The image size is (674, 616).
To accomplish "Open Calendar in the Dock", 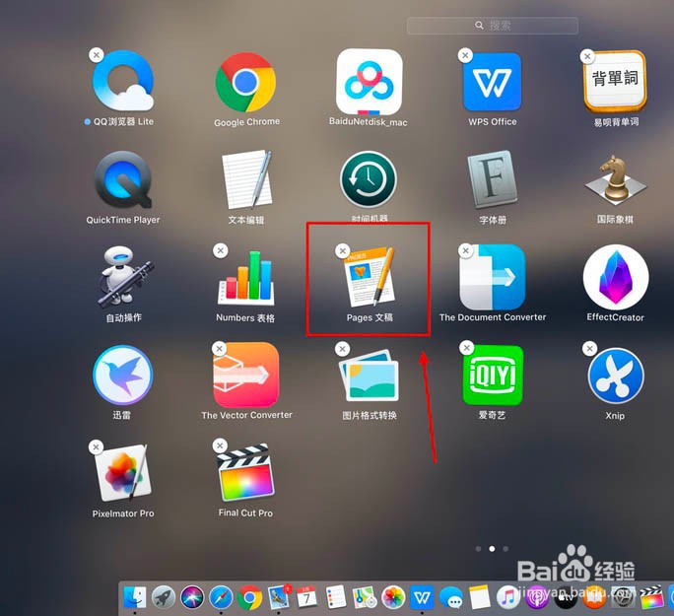I will coord(306,597).
